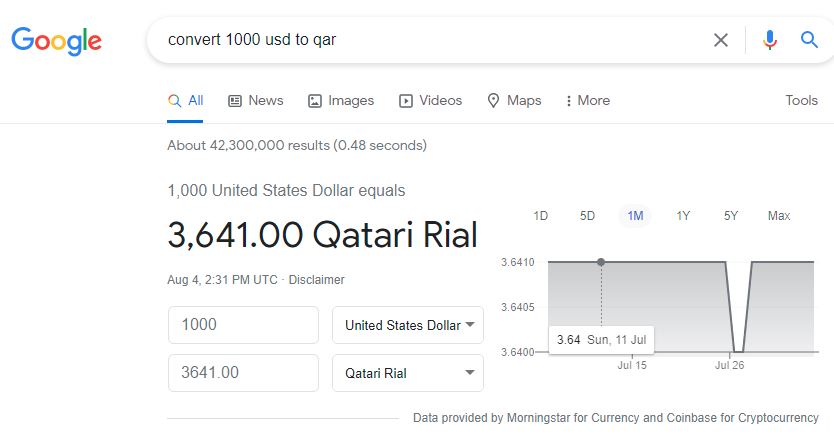This screenshot has width=834, height=448.
Task: Open the News results tab
Action: tap(256, 101)
